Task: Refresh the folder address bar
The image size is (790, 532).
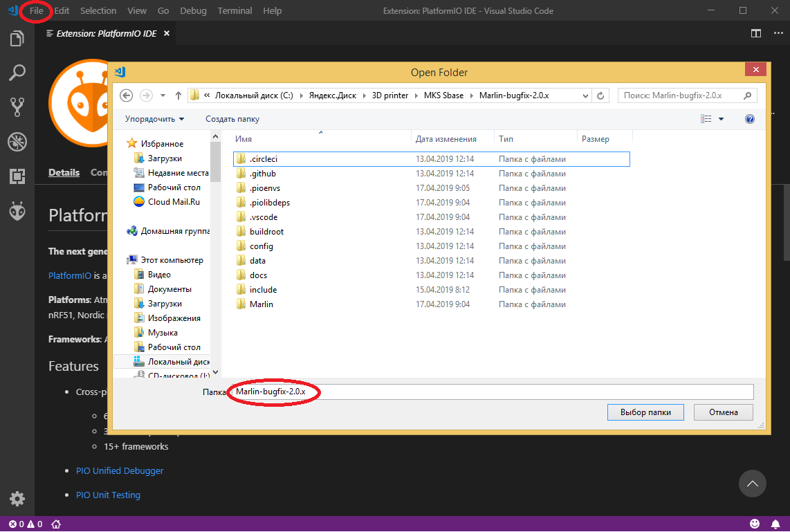Action: pos(600,95)
